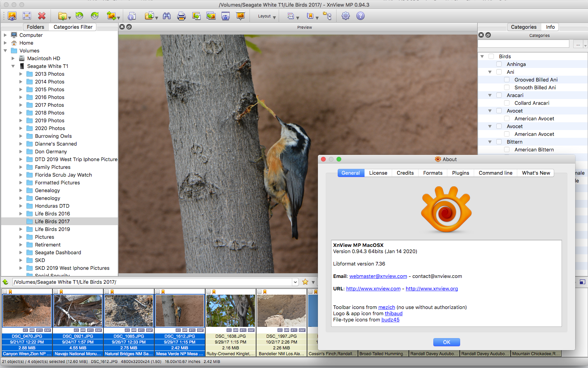
Task: Open the Plugins tab in About
Action: 461,173
